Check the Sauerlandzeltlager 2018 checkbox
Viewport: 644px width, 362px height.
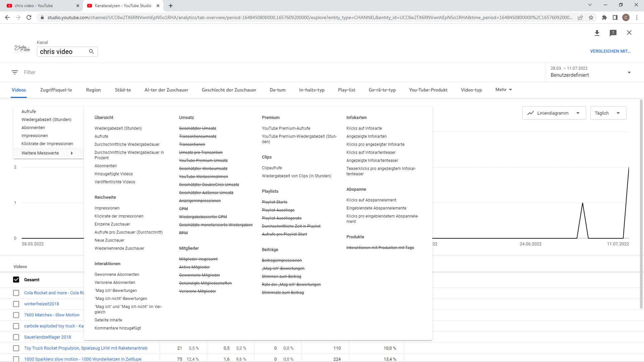click(x=16, y=337)
